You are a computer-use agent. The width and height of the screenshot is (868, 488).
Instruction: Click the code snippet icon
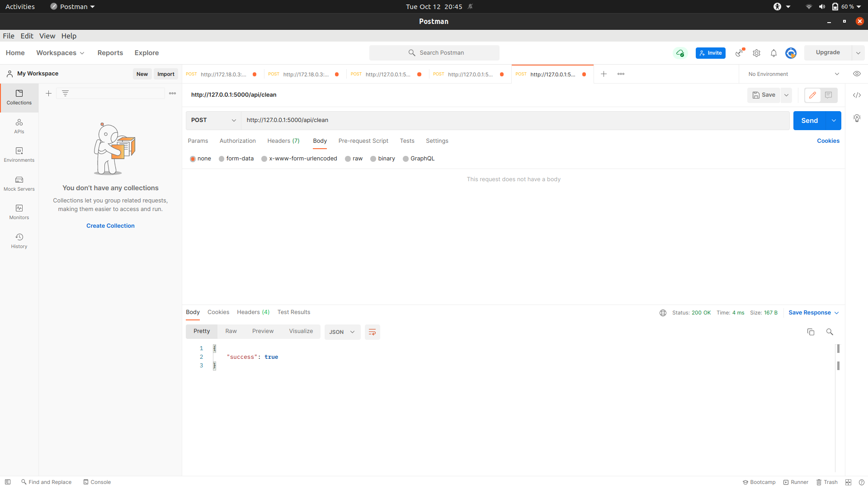tap(857, 95)
